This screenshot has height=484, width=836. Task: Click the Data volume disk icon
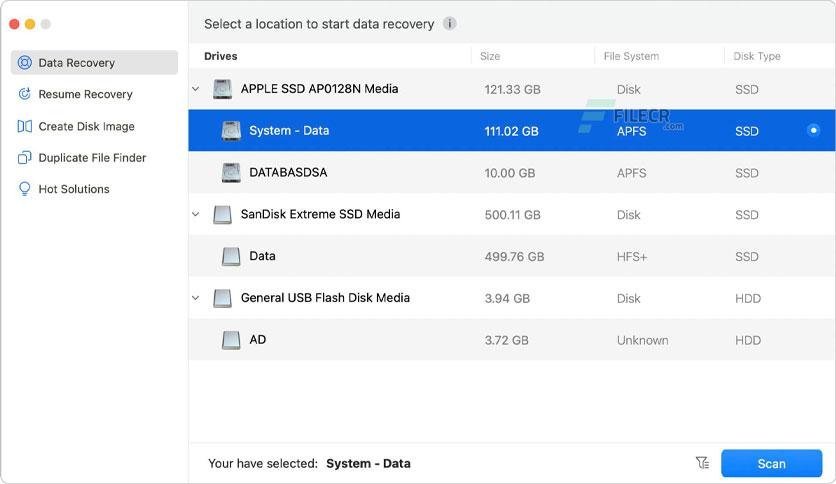coord(231,256)
